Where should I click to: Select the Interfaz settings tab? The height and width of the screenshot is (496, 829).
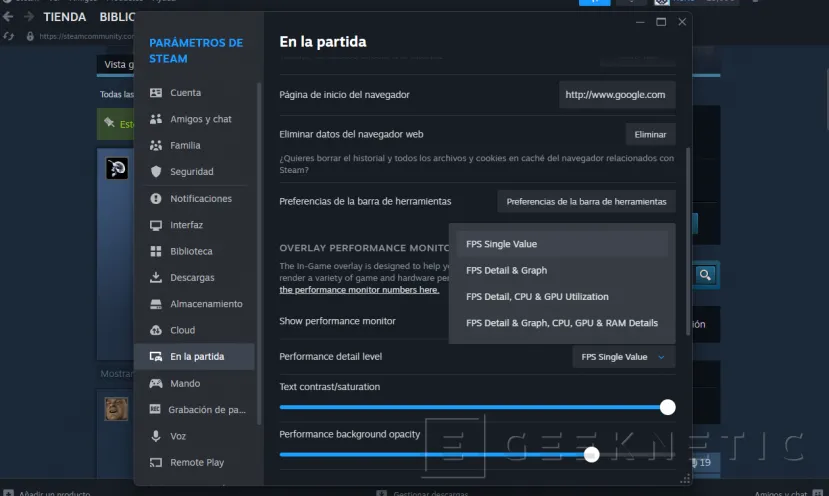(195, 225)
